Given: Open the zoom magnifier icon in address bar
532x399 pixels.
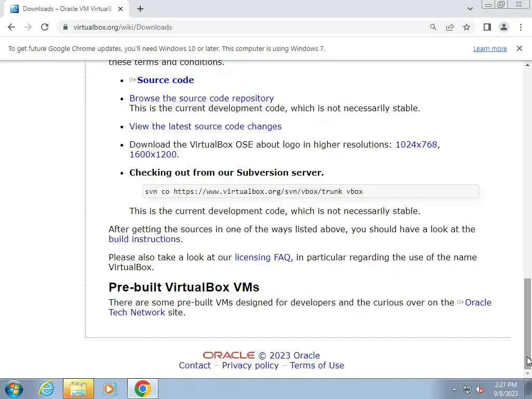Looking at the screenshot, I should point(433,27).
